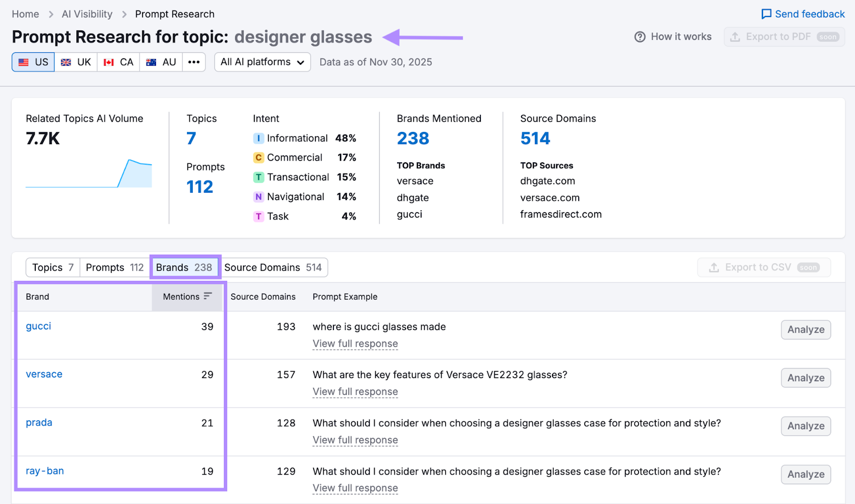Open the All AI platforms dropdown

[x=262, y=62]
